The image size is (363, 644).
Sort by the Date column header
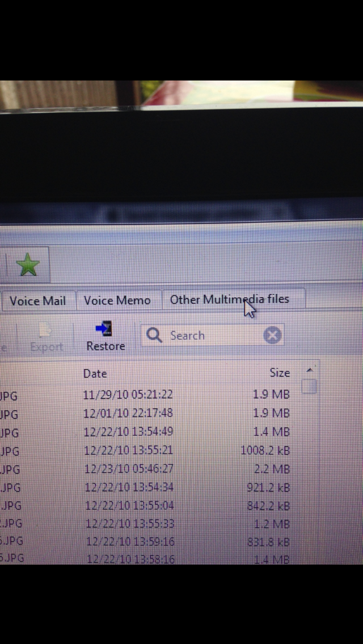(95, 374)
